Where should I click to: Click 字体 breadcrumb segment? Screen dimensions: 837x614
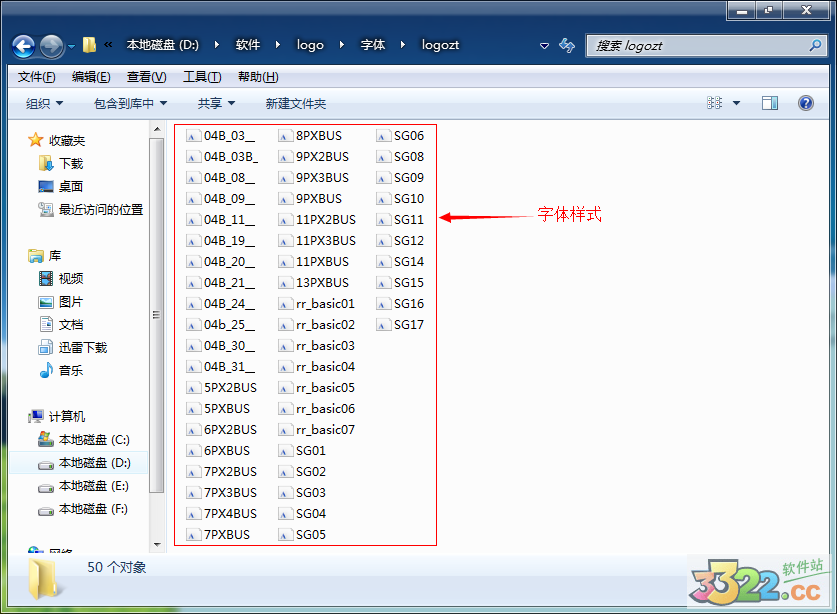click(x=373, y=45)
